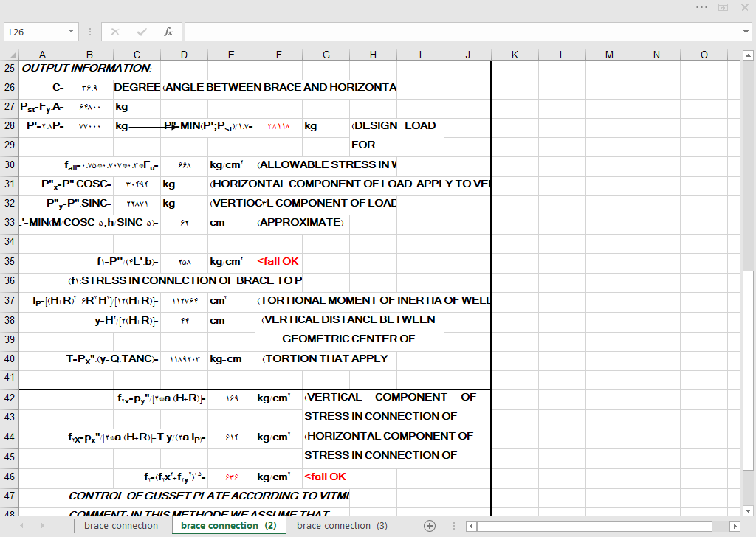Click the next sheet navigation arrow
Screen dimensions: 756x537
[42, 526]
